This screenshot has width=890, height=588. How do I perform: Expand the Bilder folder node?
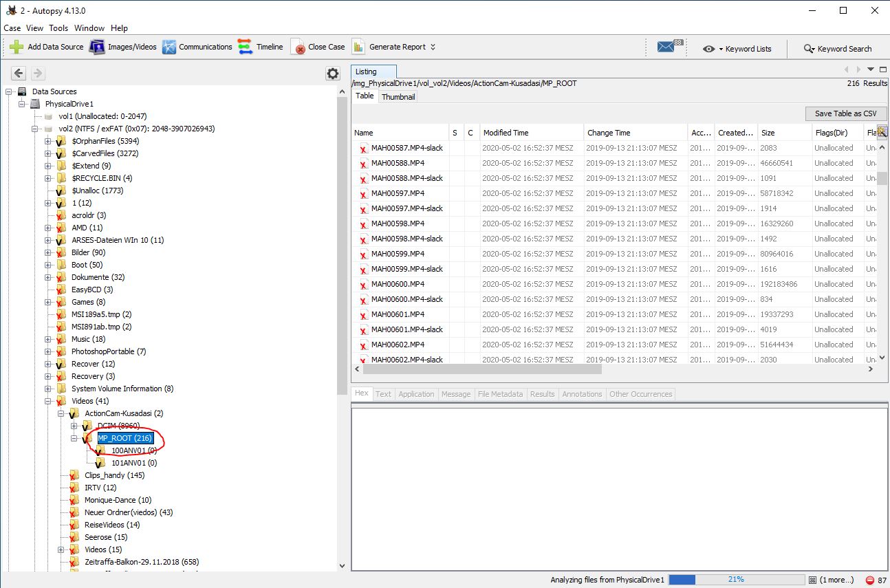point(48,252)
